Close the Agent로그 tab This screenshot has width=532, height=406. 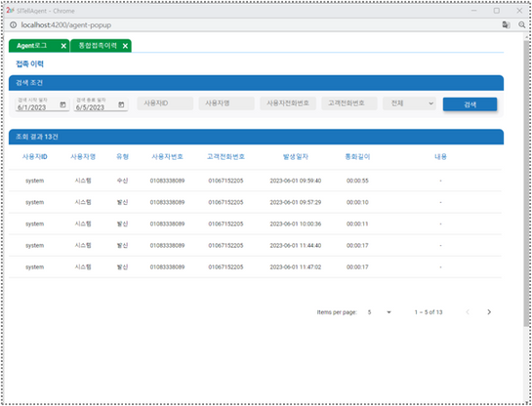tap(63, 46)
